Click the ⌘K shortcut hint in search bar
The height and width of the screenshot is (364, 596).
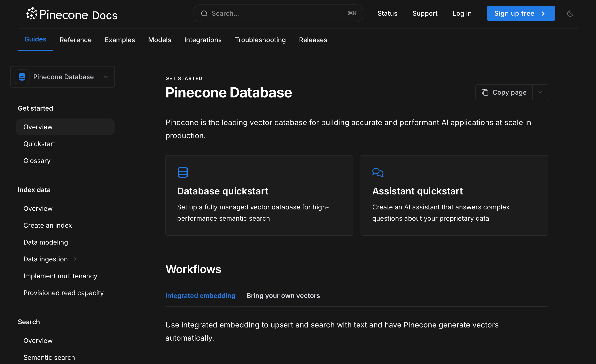pyautogui.click(x=352, y=13)
